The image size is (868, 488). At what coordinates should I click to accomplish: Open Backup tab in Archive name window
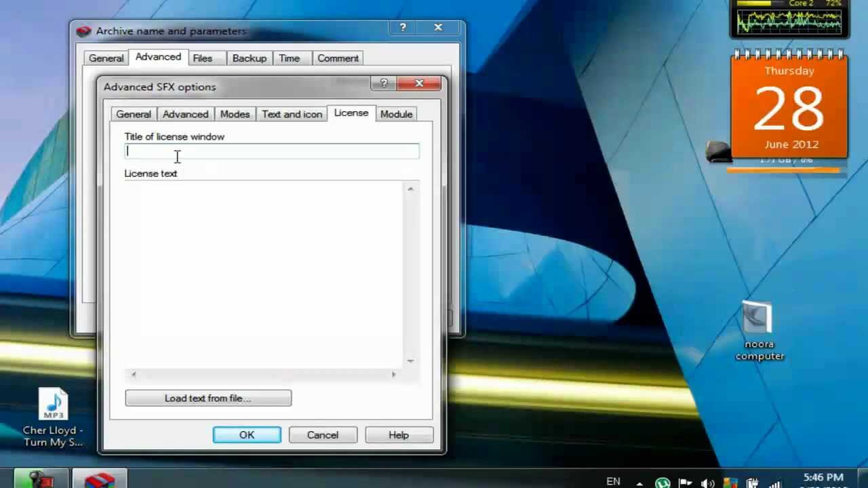pos(250,58)
